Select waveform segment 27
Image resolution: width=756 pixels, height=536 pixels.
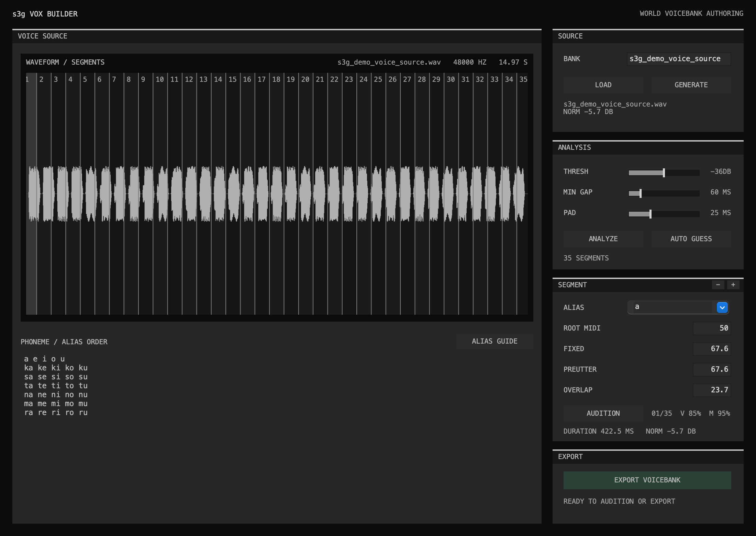(408, 194)
